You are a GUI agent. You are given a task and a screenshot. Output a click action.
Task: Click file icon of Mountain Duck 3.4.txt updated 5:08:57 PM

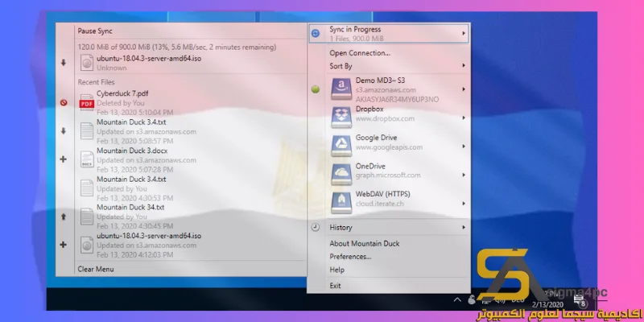[x=87, y=131]
